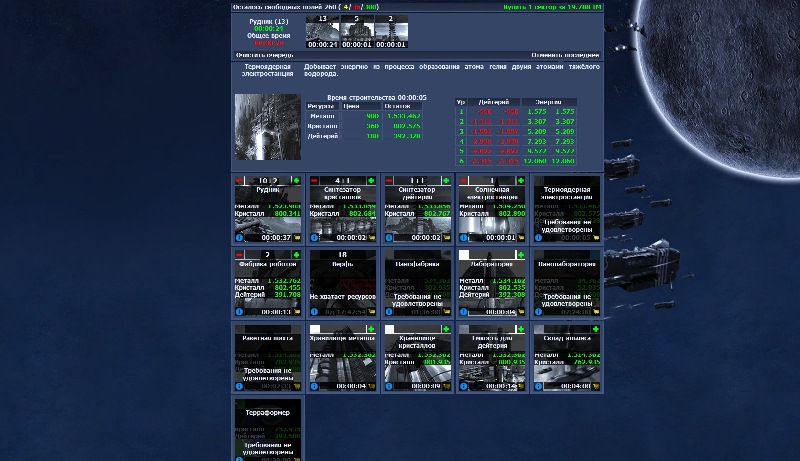800x461 pixels.
Task: Open info icon on Лаборатория tile
Action: (x=462, y=312)
